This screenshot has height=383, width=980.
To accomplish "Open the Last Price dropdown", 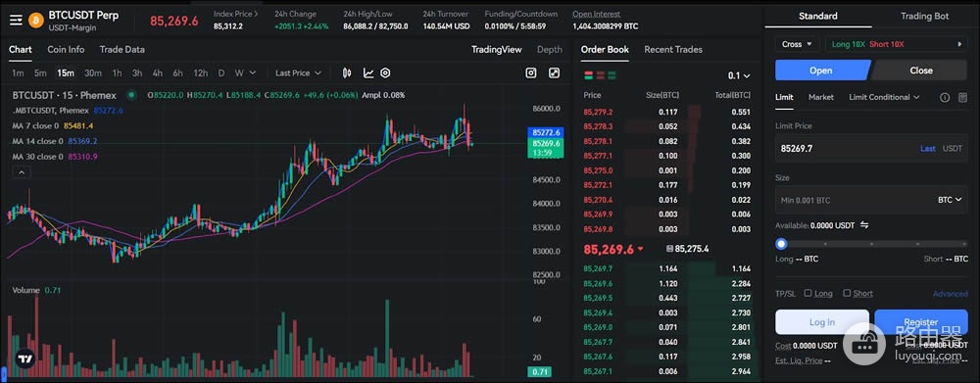I will click(x=298, y=73).
